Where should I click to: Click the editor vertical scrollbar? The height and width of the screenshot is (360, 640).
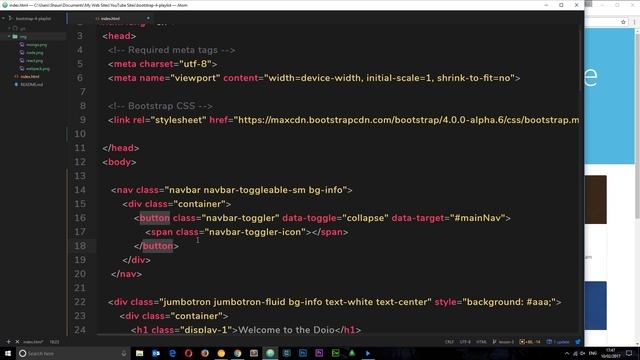pyautogui.click(x=581, y=60)
